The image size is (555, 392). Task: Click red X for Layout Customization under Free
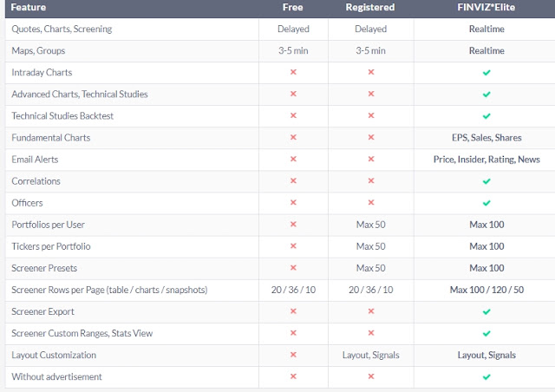coord(293,355)
